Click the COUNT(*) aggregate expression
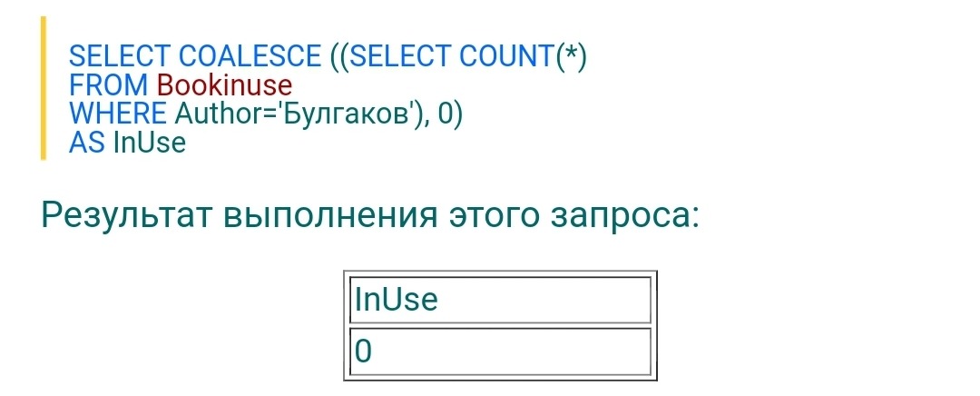The height and width of the screenshot is (396, 980). click(x=524, y=57)
